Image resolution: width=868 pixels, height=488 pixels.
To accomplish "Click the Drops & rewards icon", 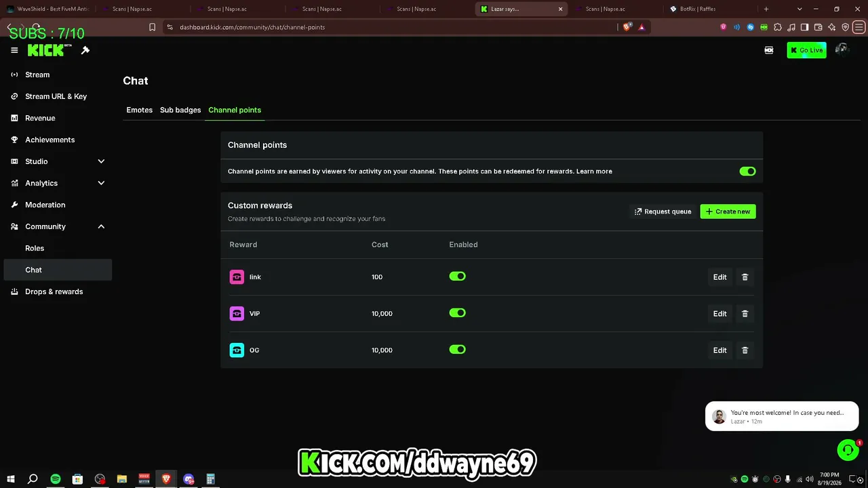I will click(x=14, y=291).
